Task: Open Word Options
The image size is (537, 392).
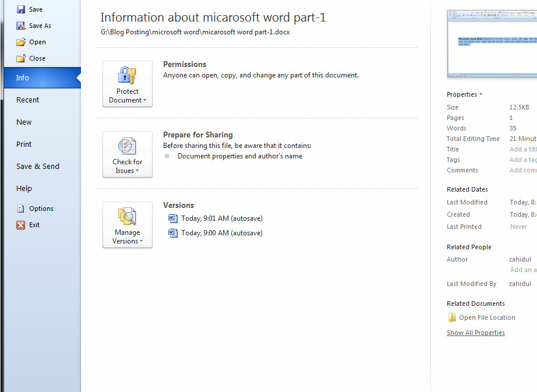Action: pyautogui.click(x=41, y=209)
